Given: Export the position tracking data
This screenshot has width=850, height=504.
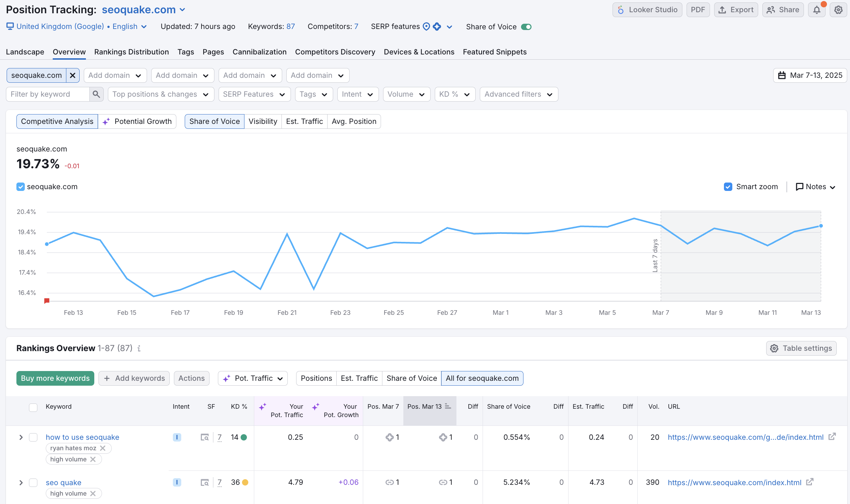Looking at the screenshot, I should [x=736, y=9].
